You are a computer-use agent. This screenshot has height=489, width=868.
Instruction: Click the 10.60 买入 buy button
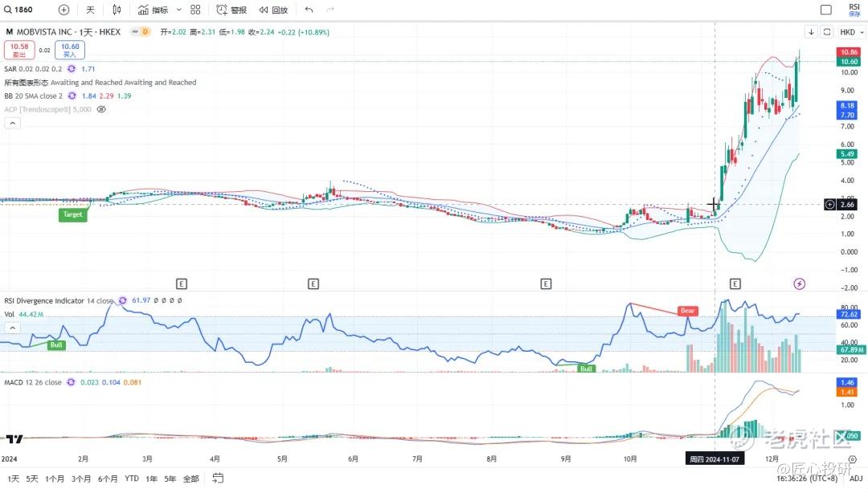tap(70, 50)
